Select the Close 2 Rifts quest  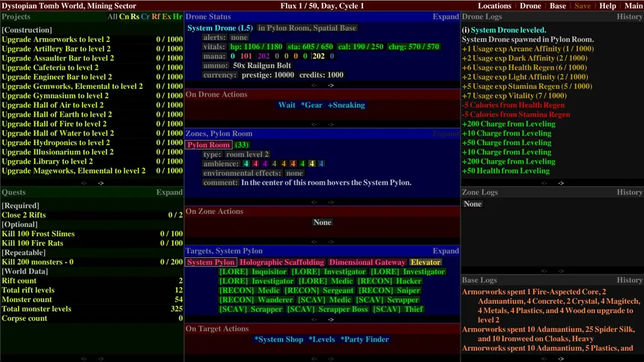(x=92, y=215)
